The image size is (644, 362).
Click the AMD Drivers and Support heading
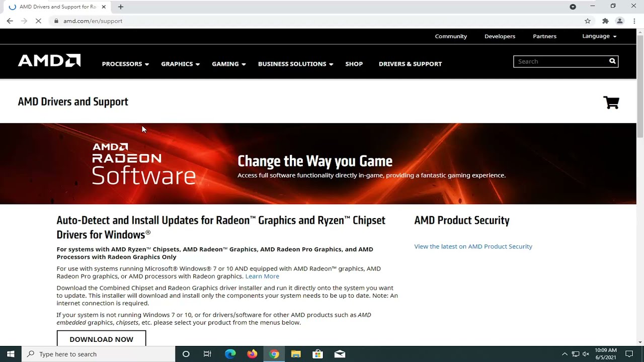[x=73, y=102]
